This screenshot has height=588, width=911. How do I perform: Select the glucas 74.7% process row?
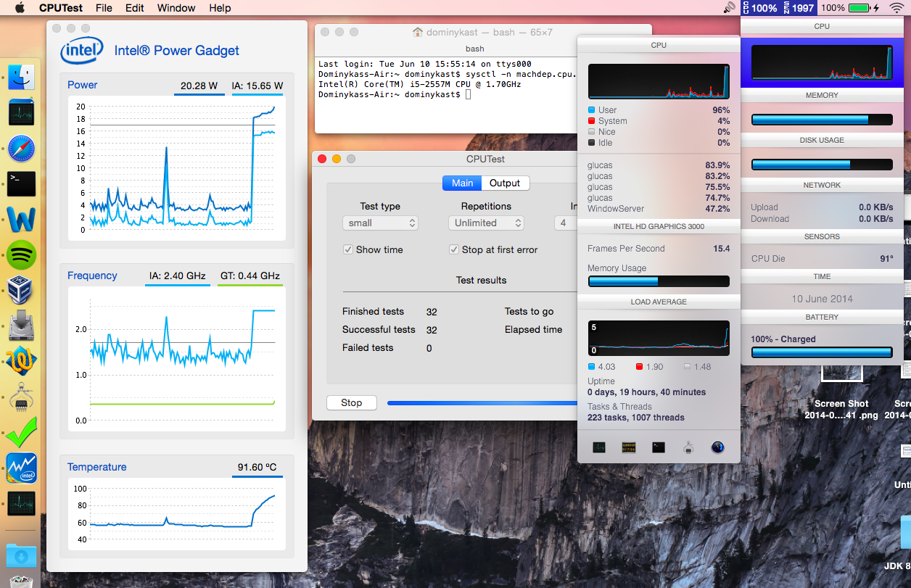659,198
